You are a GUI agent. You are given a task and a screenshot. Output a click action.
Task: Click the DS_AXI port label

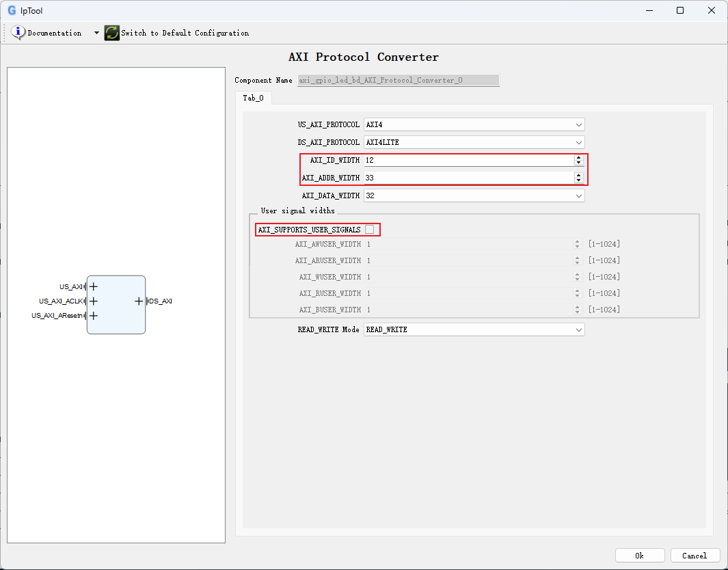tap(161, 301)
